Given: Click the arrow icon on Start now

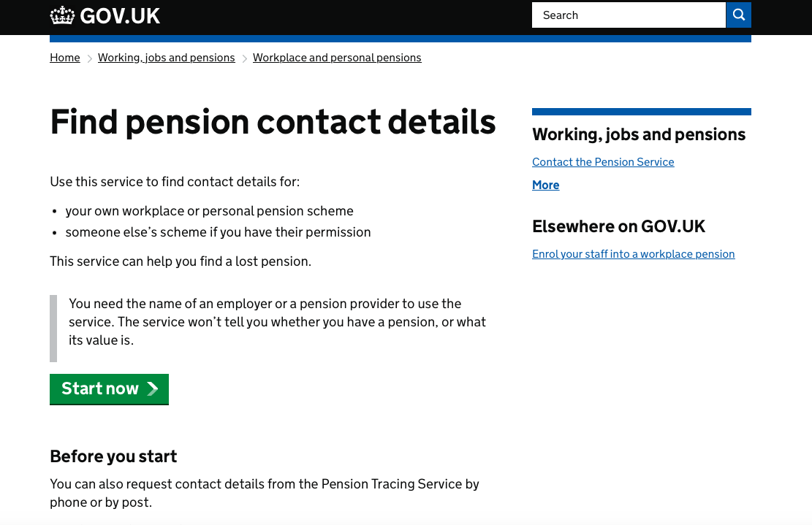Looking at the screenshot, I should tap(152, 389).
